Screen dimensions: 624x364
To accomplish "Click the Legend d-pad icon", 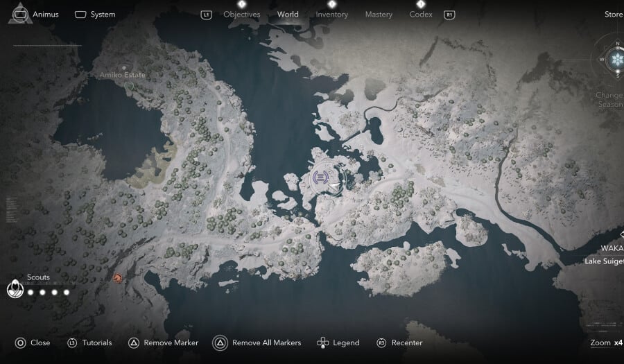I will [x=322, y=343].
